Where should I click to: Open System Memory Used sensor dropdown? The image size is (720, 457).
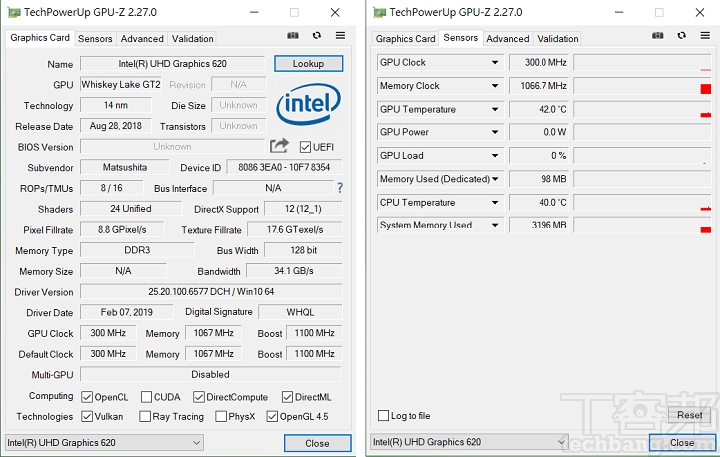tap(495, 225)
